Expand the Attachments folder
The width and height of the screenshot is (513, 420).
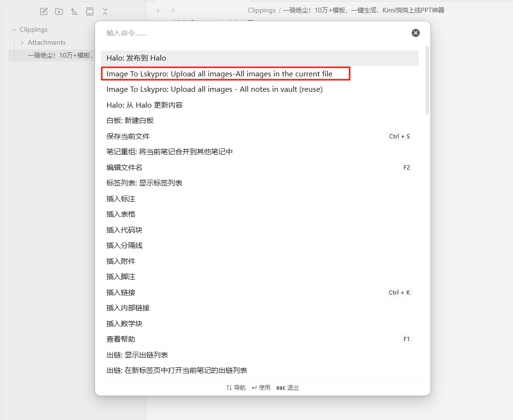[x=22, y=43]
